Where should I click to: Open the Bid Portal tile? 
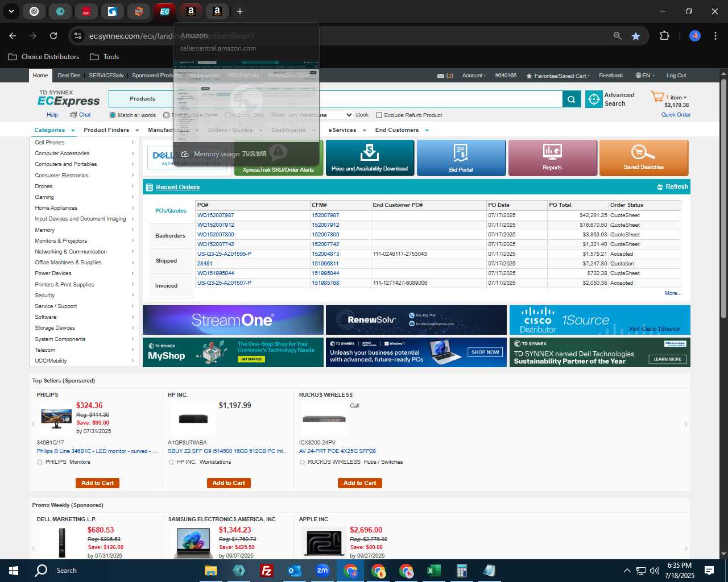tap(461, 158)
